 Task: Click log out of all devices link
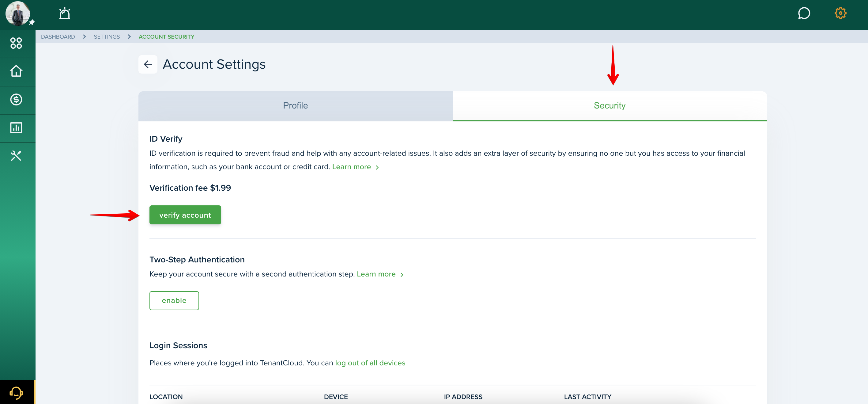click(x=370, y=363)
